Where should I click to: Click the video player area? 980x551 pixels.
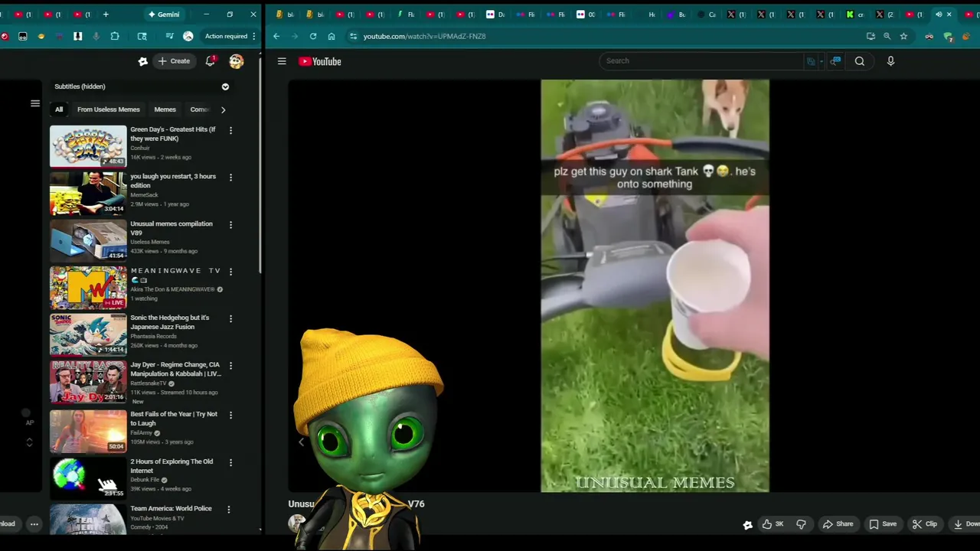[655, 285]
